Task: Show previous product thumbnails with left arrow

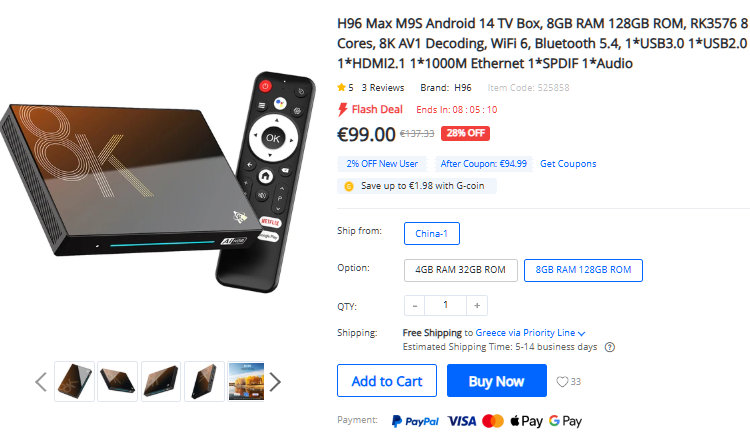Action: [41, 382]
